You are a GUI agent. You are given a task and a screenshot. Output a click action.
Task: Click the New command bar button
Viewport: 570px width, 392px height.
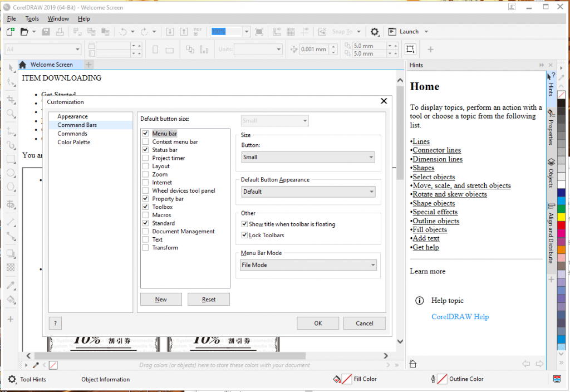[161, 299]
